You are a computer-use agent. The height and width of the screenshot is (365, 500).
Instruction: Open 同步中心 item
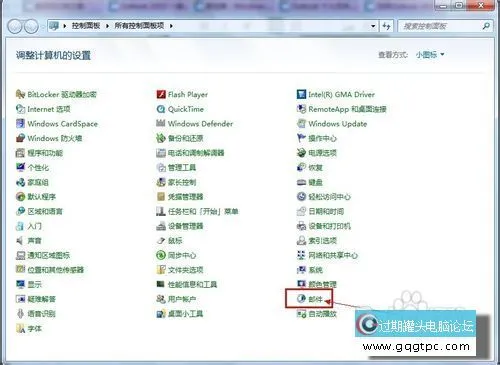176,255
